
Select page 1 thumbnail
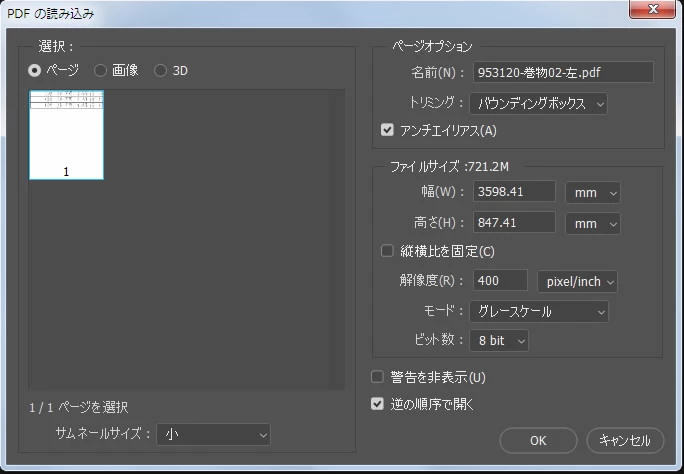[x=66, y=135]
